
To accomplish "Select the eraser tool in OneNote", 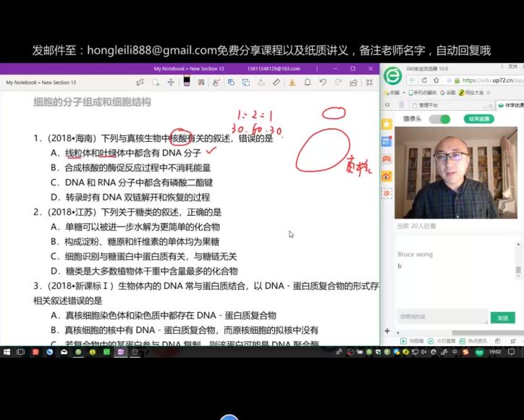I will (x=276, y=83).
